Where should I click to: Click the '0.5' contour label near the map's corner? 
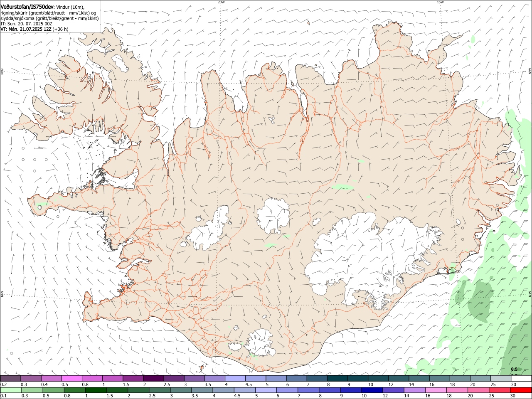click(x=514, y=369)
